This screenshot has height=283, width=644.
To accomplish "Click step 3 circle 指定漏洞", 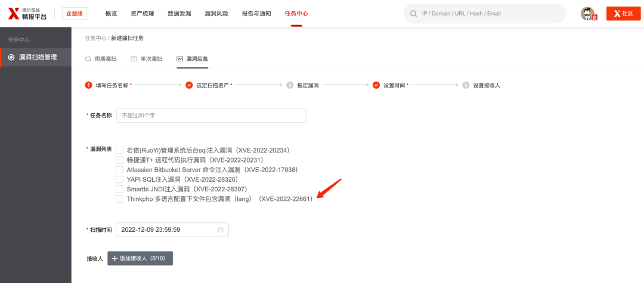I will click(290, 85).
